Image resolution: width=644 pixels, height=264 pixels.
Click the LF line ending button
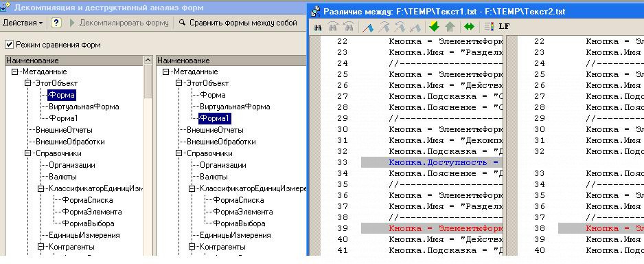point(505,27)
